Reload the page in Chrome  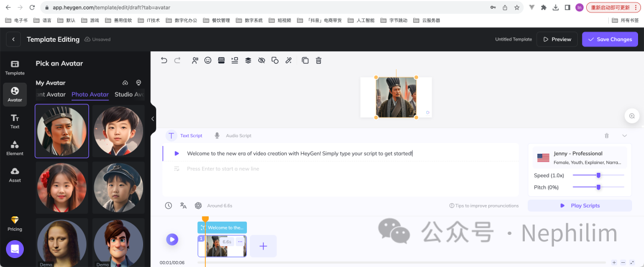tap(32, 7)
